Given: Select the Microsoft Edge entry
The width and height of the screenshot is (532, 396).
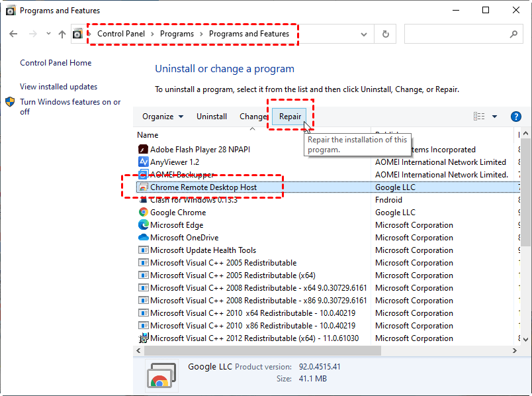Looking at the screenshot, I should click(177, 225).
